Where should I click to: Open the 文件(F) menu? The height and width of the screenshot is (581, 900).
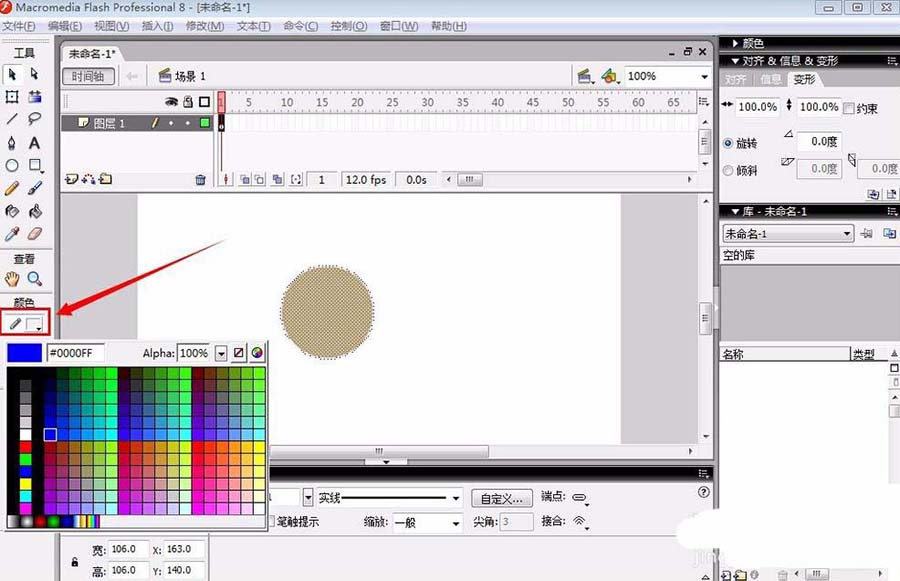[x=18, y=26]
